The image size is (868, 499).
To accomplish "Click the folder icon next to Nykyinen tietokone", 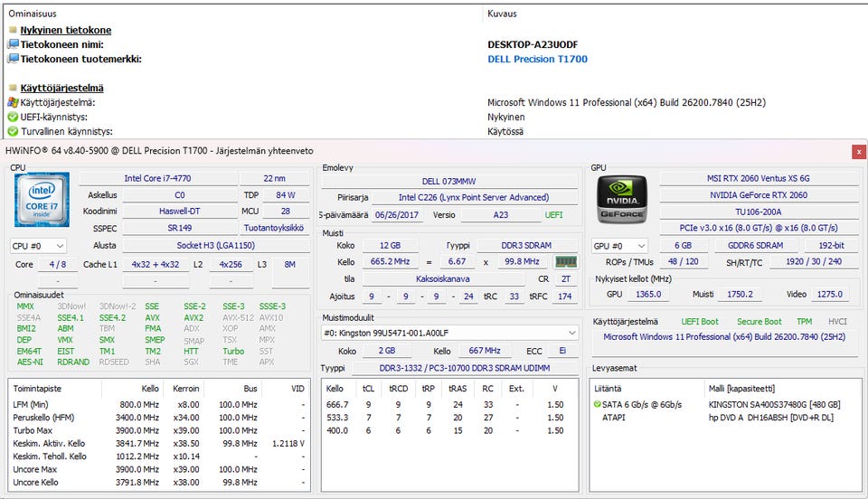I will (x=13, y=30).
